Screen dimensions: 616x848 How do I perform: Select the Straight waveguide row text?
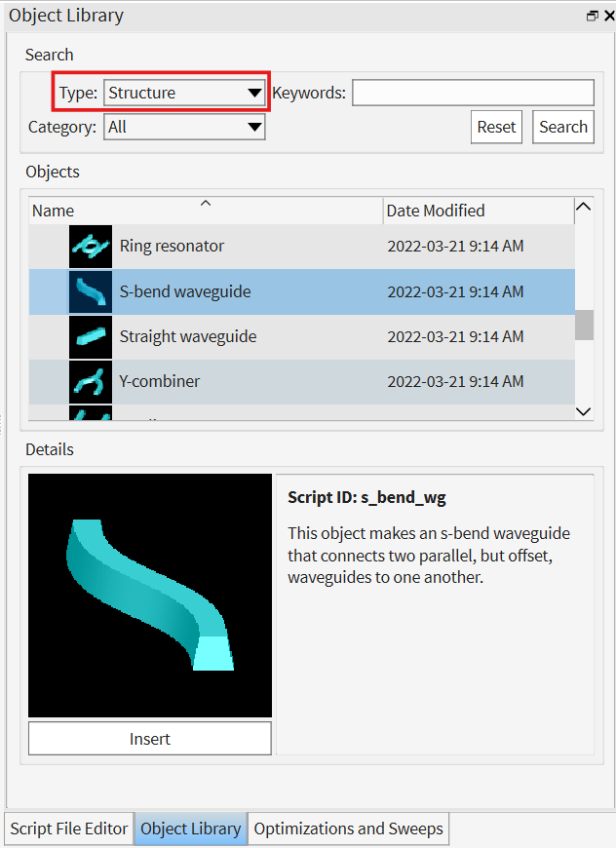click(x=188, y=336)
